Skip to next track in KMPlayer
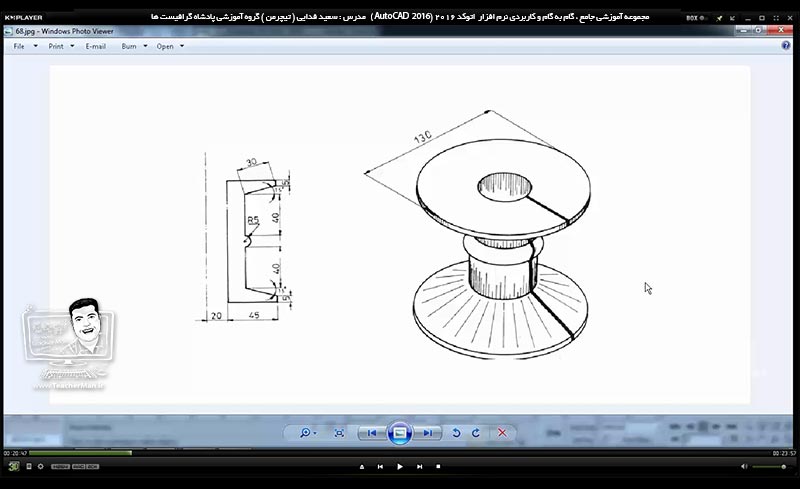Viewport: 800px width, 489px height. pos(419,467)
